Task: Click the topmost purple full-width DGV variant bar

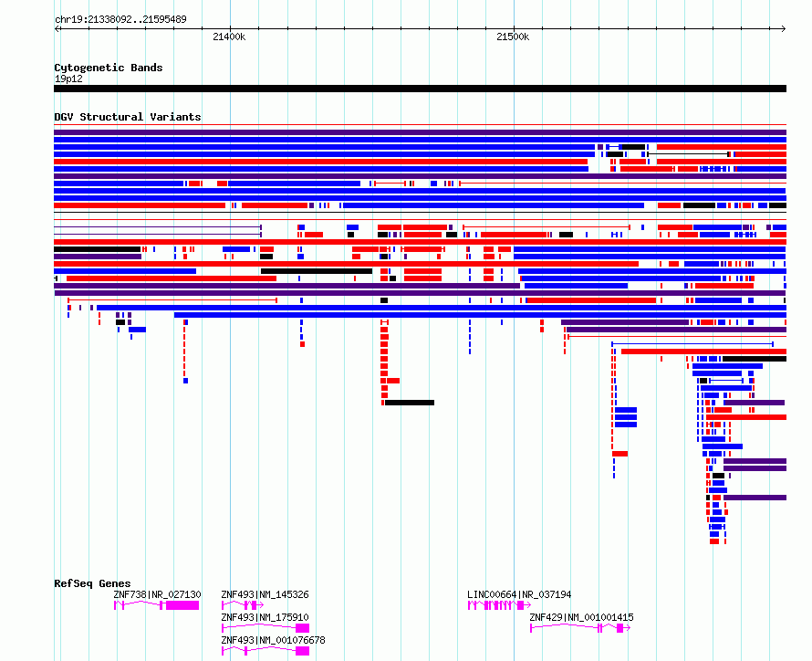Action: point(420,132)
